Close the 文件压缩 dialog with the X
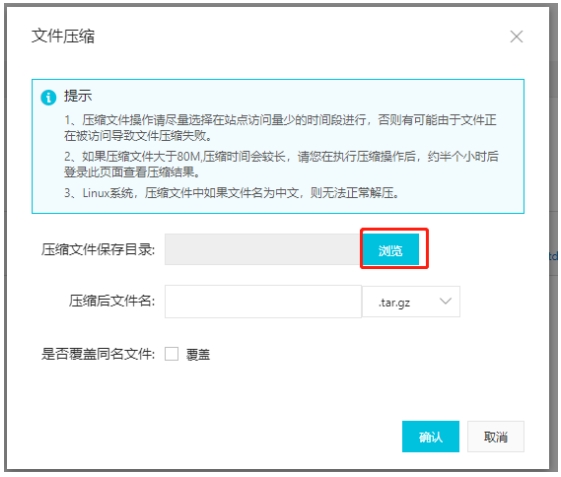The width and height of the screenshot is (561, 477). 516,36
